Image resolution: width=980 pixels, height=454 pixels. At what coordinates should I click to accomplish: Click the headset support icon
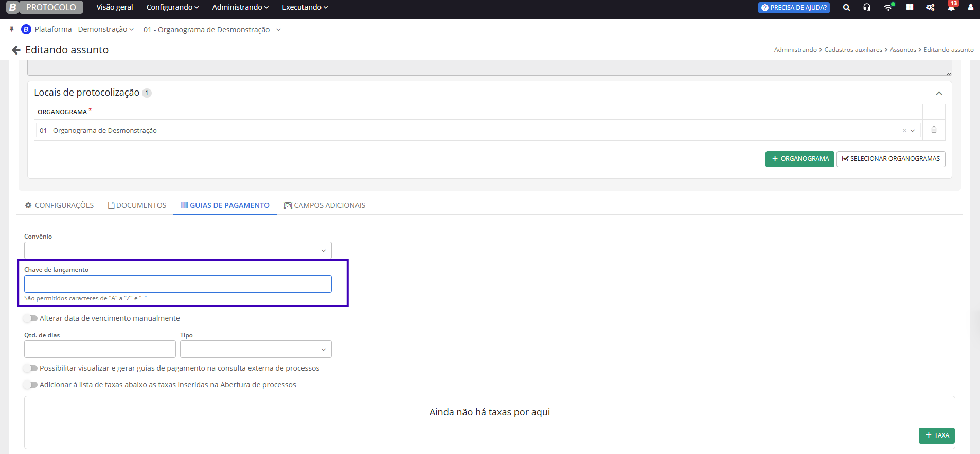[867, 7]
